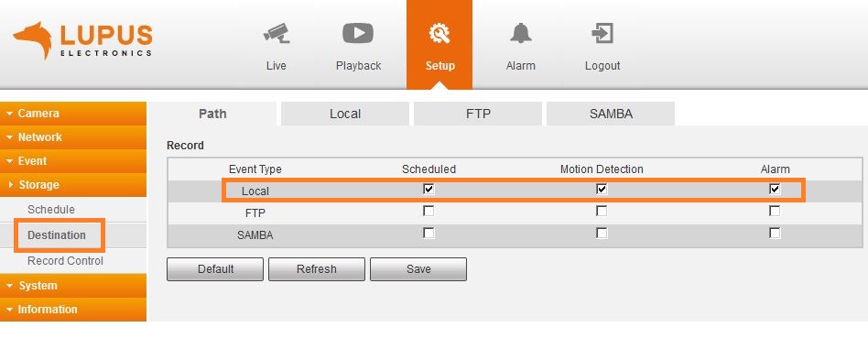Switch to the FTP tab
This screenshot has width=868, height=338.
point(478,114)
